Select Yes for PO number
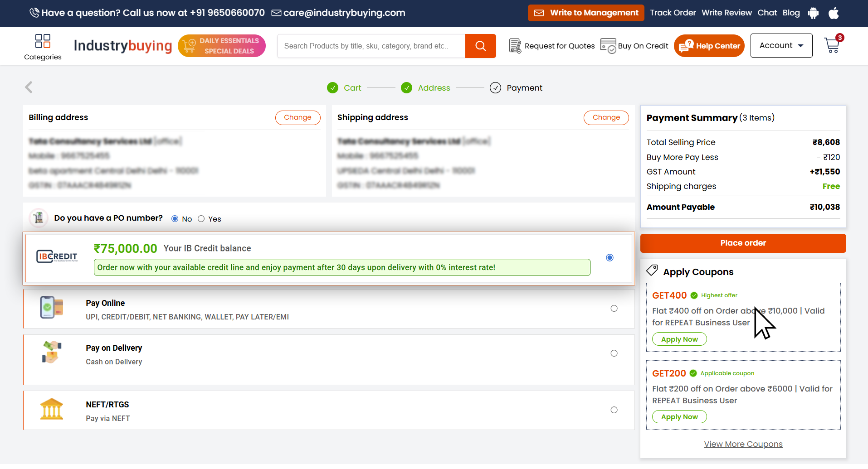 pos(201,219)
